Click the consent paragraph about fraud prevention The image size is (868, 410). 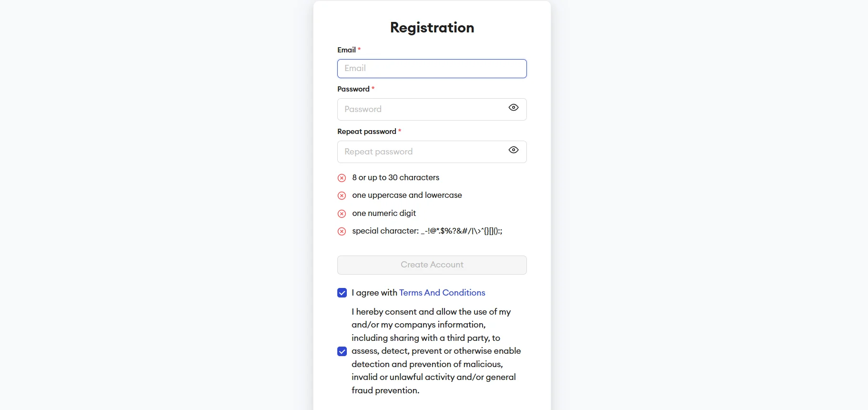click(x=436, y=351)
